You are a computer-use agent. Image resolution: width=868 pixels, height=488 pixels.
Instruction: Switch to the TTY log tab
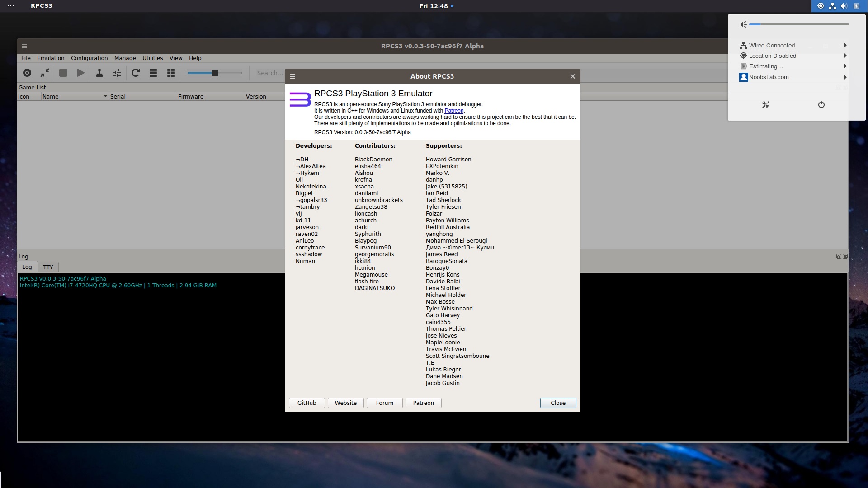(47, 267)
